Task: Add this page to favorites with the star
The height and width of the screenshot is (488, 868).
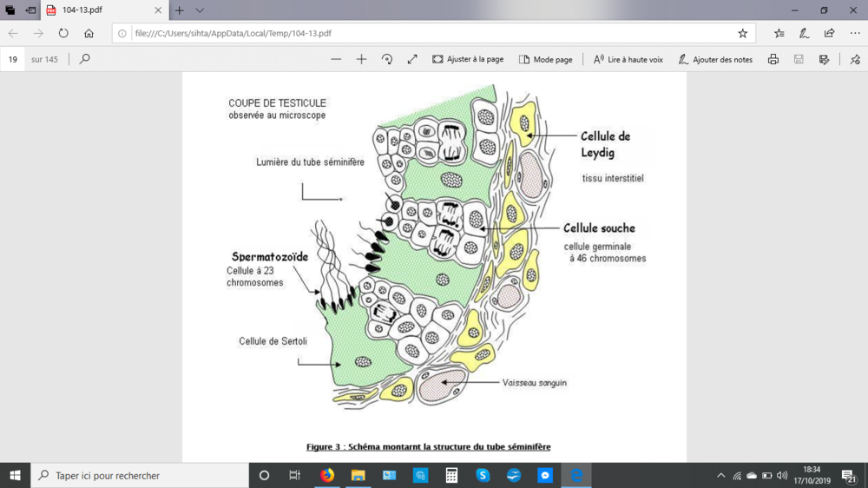Action: 742,33
